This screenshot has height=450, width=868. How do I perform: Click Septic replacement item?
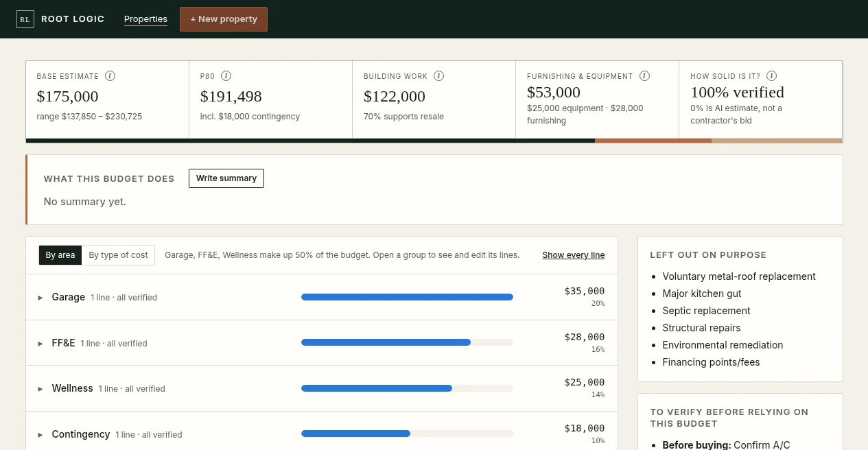[x=706, y=311]
